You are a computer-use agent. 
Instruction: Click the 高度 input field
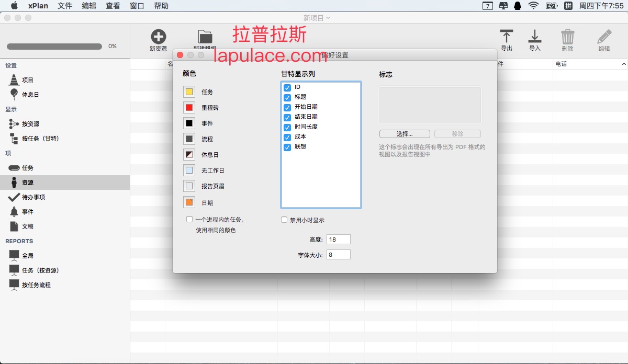click(x=338, y=240)
